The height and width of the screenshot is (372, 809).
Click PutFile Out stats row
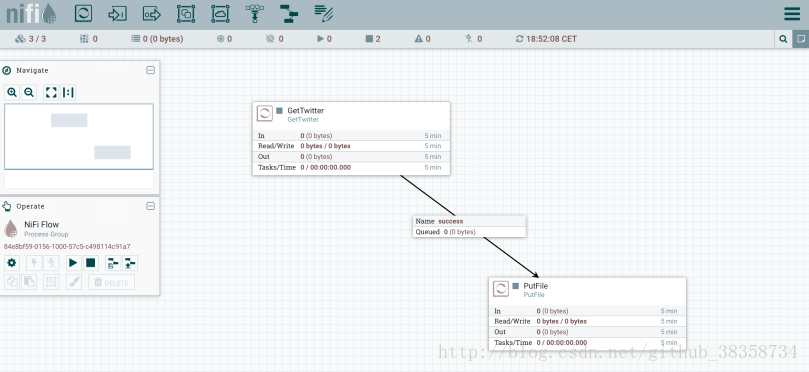[x=587, y=332]
